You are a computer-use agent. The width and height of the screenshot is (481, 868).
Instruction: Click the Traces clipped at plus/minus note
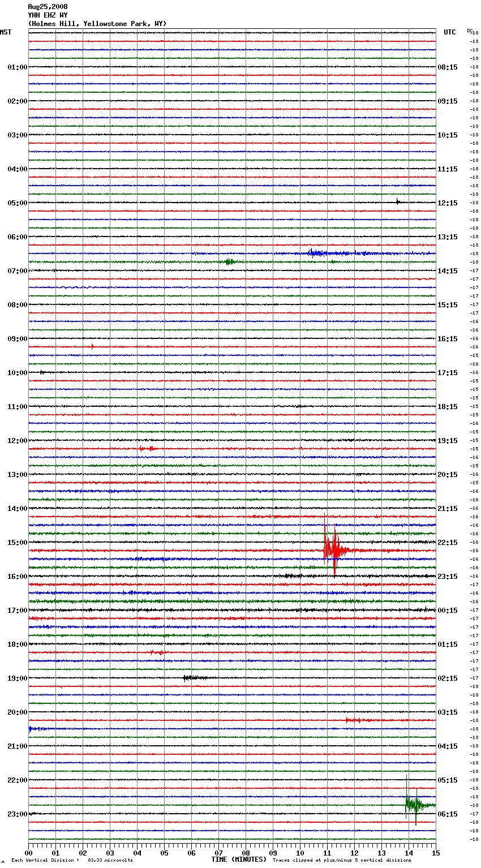click(342, 861)
